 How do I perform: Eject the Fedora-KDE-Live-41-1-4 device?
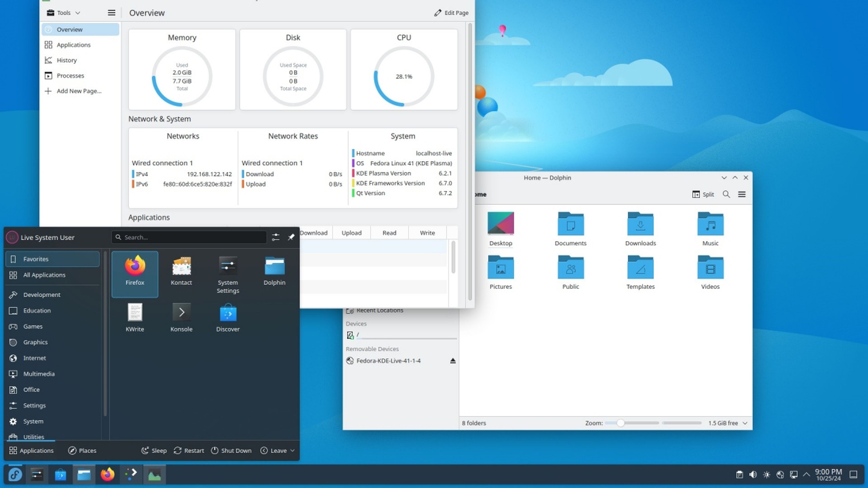pyautogui.click(x=453, y=361)
